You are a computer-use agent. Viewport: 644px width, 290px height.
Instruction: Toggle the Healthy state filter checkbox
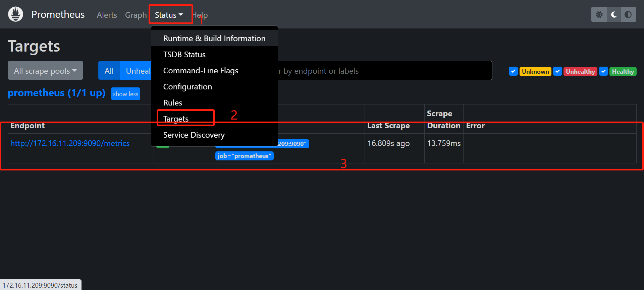tap(603, 71)
